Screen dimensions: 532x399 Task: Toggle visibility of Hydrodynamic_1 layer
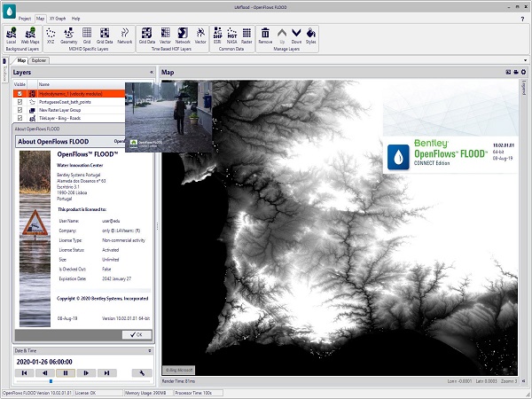(x=20, y=94)
